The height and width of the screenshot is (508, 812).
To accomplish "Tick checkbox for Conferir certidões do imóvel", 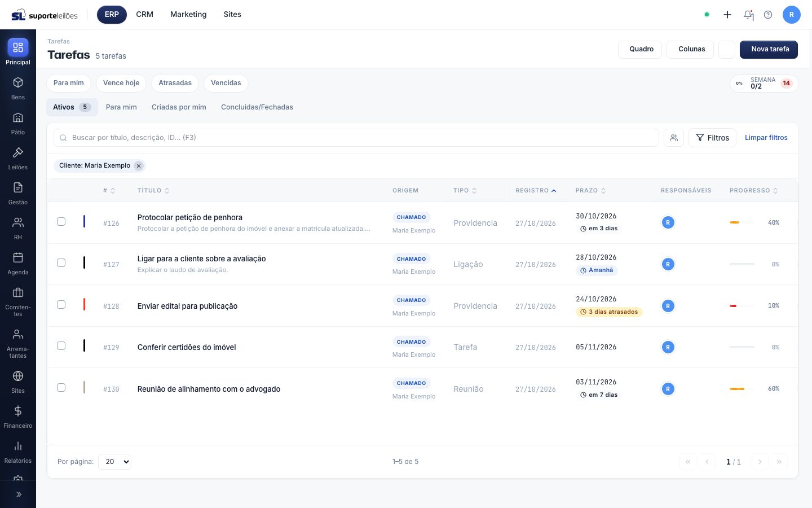I will coord(61,346).
